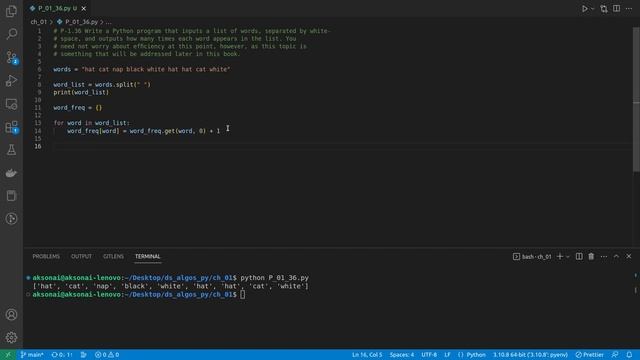Expand the run options dropdown arrow
640x360 pixels.
(593, 9)
